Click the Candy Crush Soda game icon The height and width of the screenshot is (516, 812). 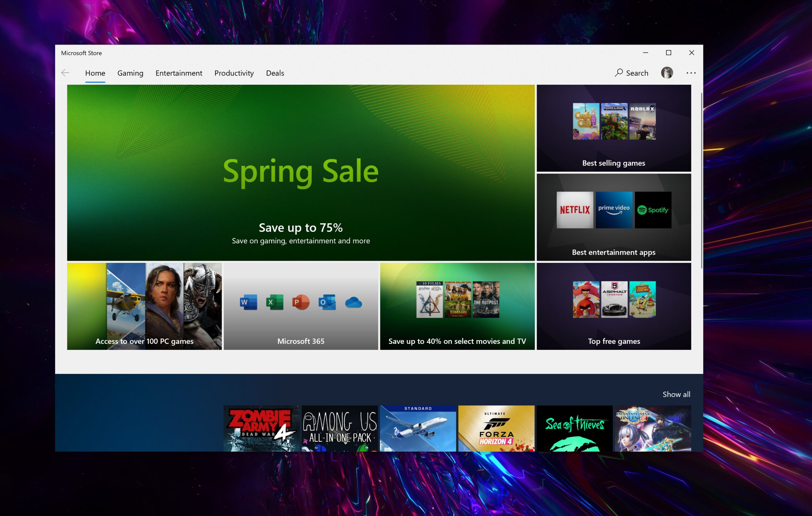click(x=586, y=121)
